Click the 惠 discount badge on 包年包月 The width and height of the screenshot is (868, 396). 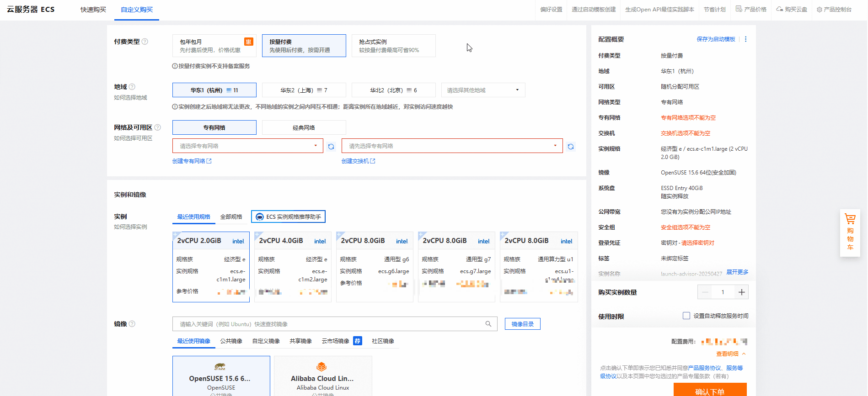tap(248, 42)
